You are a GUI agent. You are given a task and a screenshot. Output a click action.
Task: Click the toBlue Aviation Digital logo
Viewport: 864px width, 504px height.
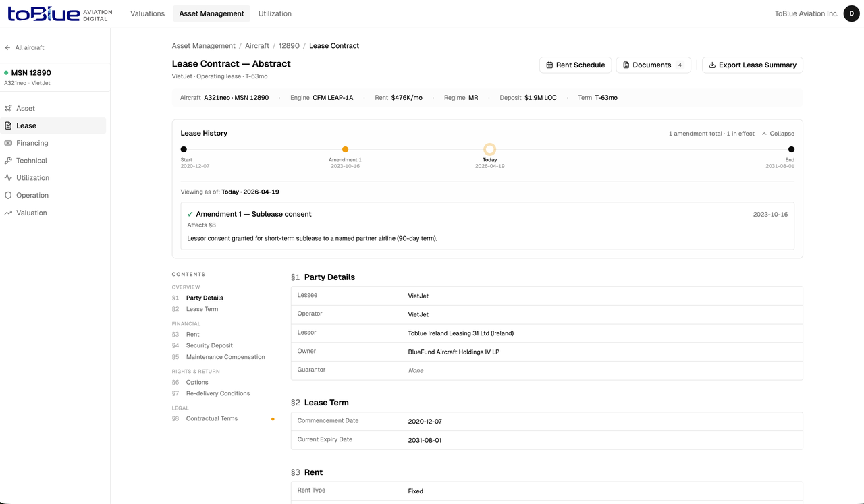click(x=60, y=13)
